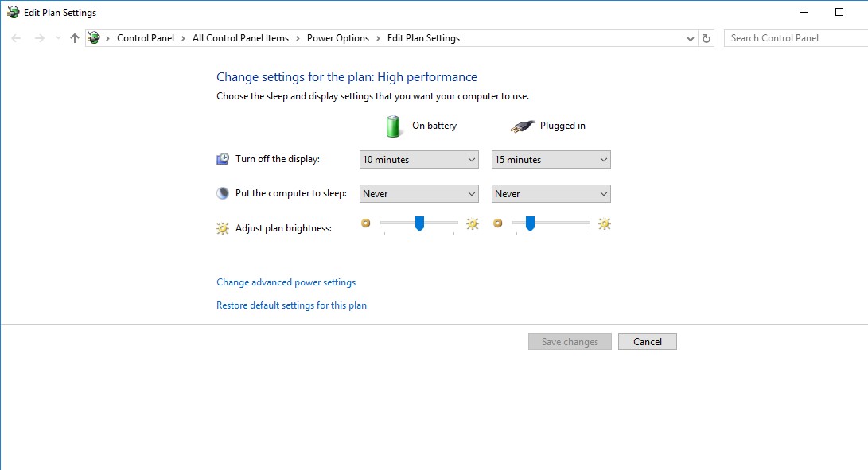Image resolution: width=868 pixels, height=470 pixels.
Task: Navigate to Power Options in the breadcrumb
Action: tap(338, 38)
